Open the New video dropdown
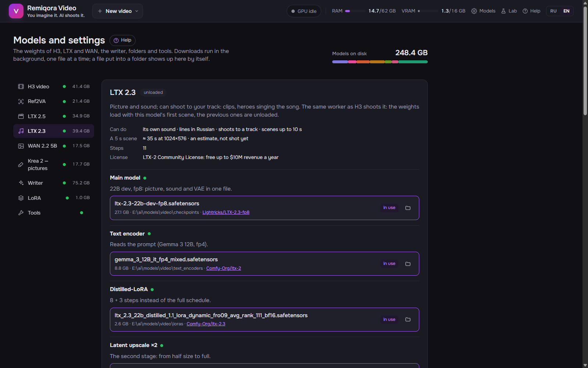Screen dimensions: 588x368 pyautogui.click(x=118, y=11)
